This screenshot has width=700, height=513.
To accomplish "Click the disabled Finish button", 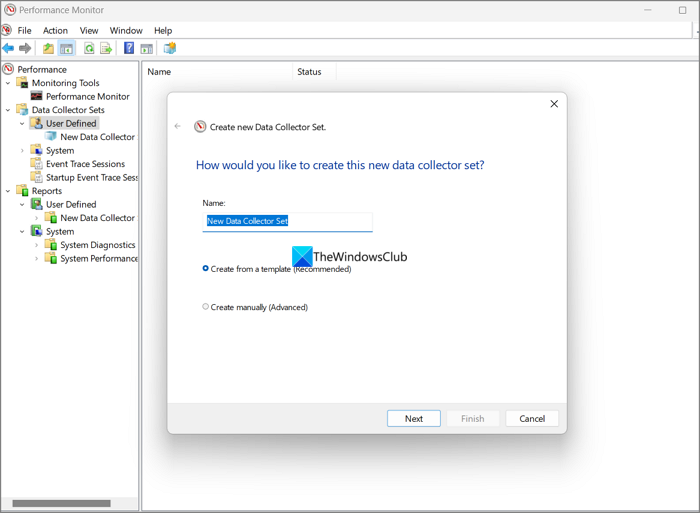I will coord(473,418).
